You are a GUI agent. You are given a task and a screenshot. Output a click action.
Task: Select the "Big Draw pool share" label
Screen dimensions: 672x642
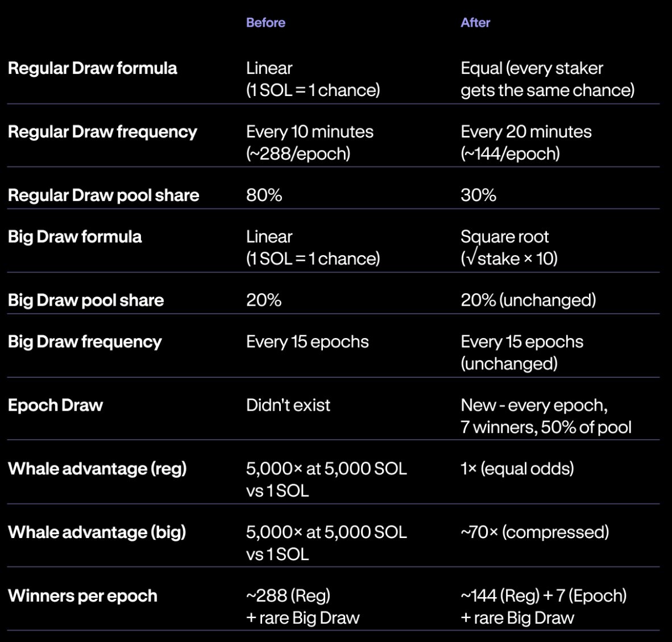coord(86,300)
